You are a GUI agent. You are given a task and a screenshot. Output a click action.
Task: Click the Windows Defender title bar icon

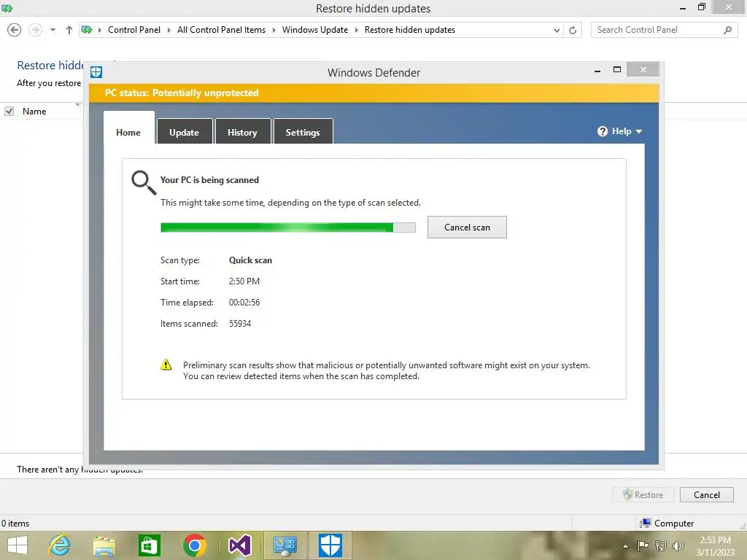pos(96,72)
